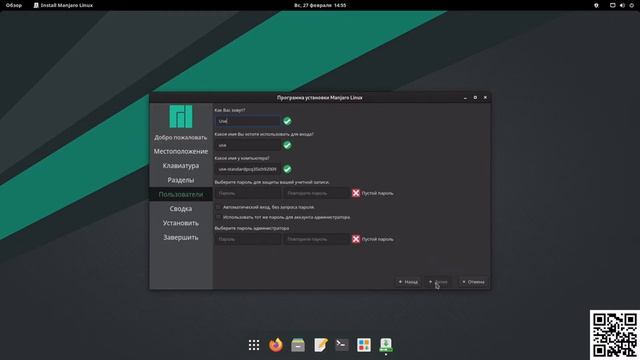Focus the user password field

click(248, 193)
